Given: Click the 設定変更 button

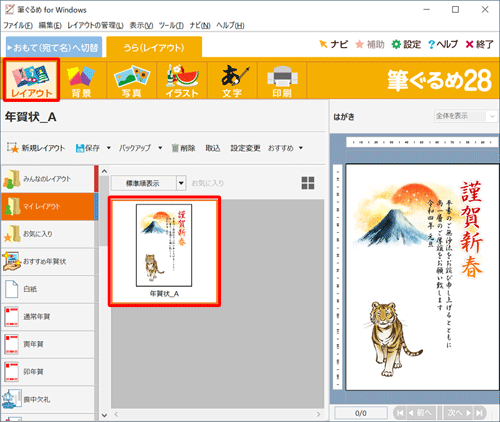Looking at the screenshot, I should 245,148.
